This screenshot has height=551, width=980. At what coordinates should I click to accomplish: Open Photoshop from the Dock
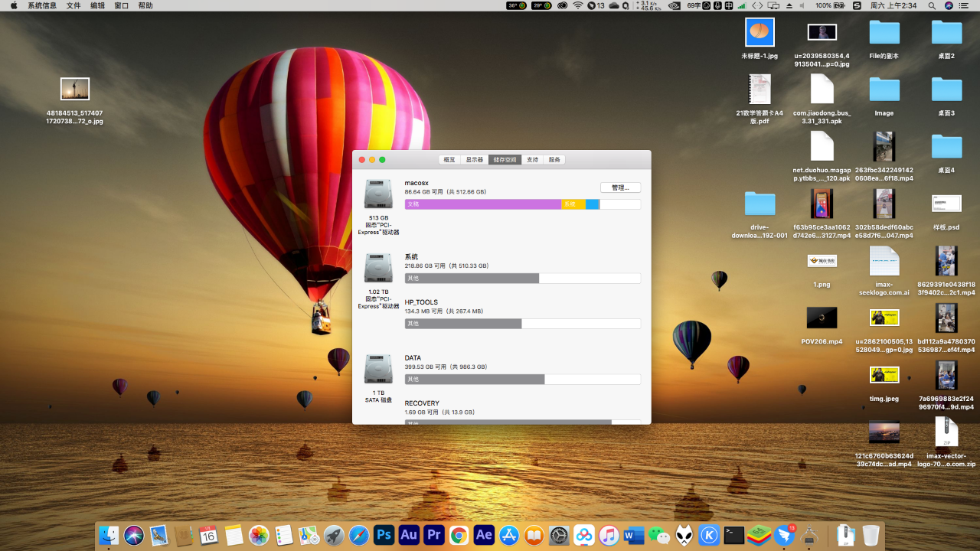click(384, 535)
